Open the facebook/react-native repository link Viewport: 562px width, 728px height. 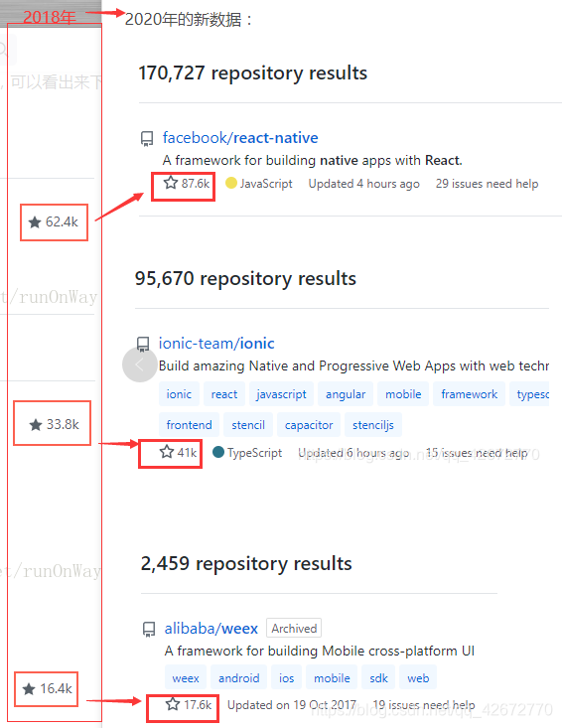coord(240,137)
